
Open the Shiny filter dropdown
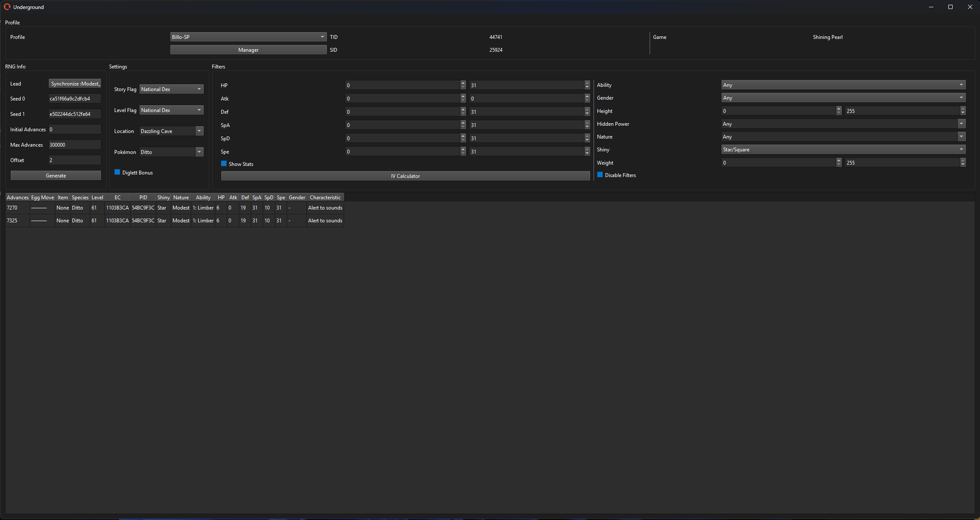pos(843,150)
